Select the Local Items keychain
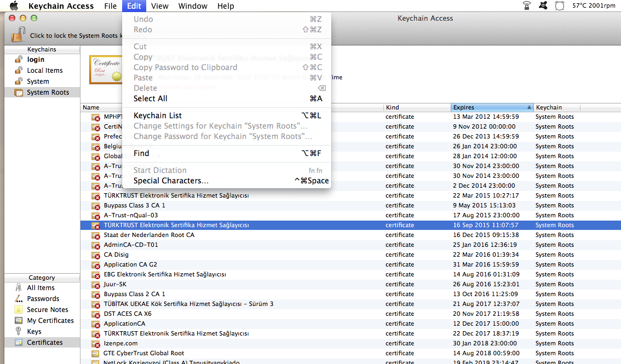Image resolution: width=621 pixels, height=364 pixels. pos(42,71)
